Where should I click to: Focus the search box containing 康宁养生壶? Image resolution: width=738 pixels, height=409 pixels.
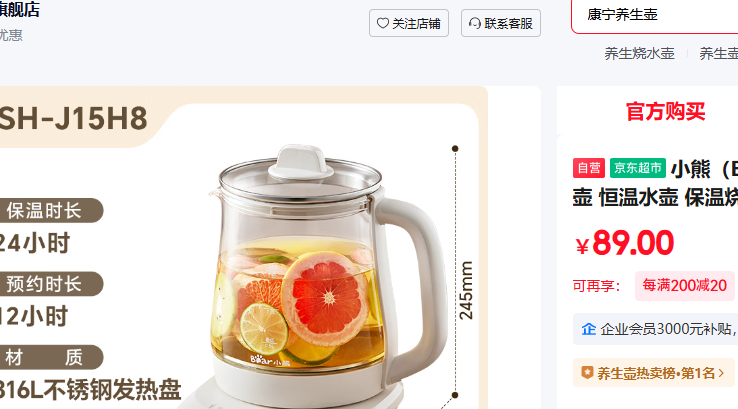pos(655,15)
